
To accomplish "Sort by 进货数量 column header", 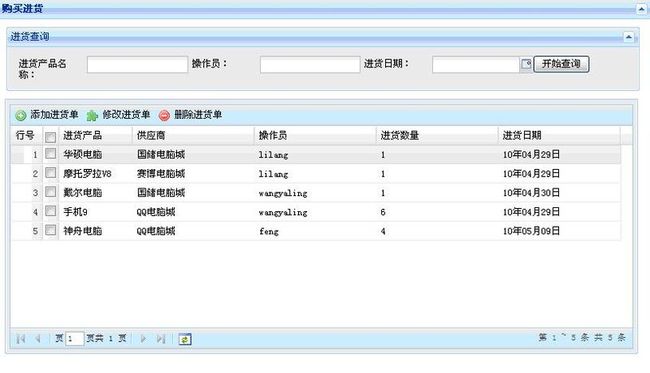I will click(x=437, y=136).
